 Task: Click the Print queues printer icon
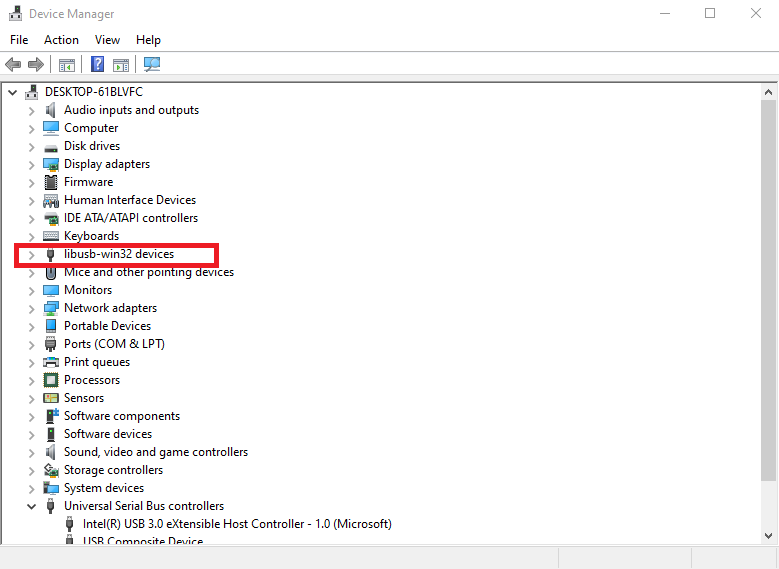coord(51,362)
